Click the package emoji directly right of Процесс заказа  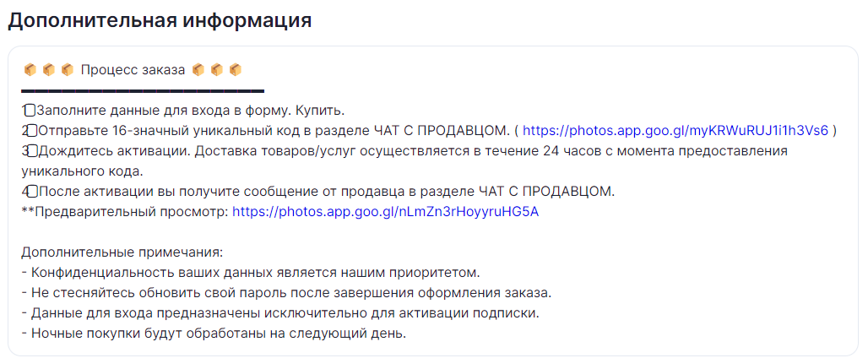(198, 70)
